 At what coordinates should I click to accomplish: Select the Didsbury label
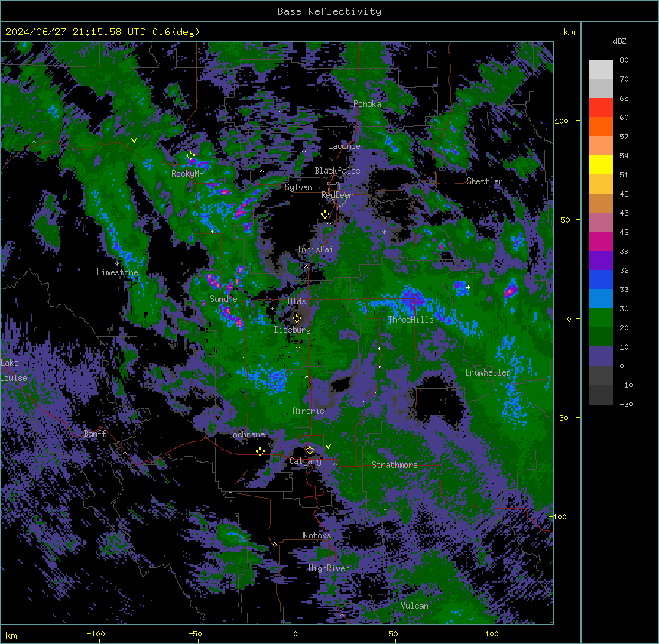pyautogui.click(x=293, y=330)
